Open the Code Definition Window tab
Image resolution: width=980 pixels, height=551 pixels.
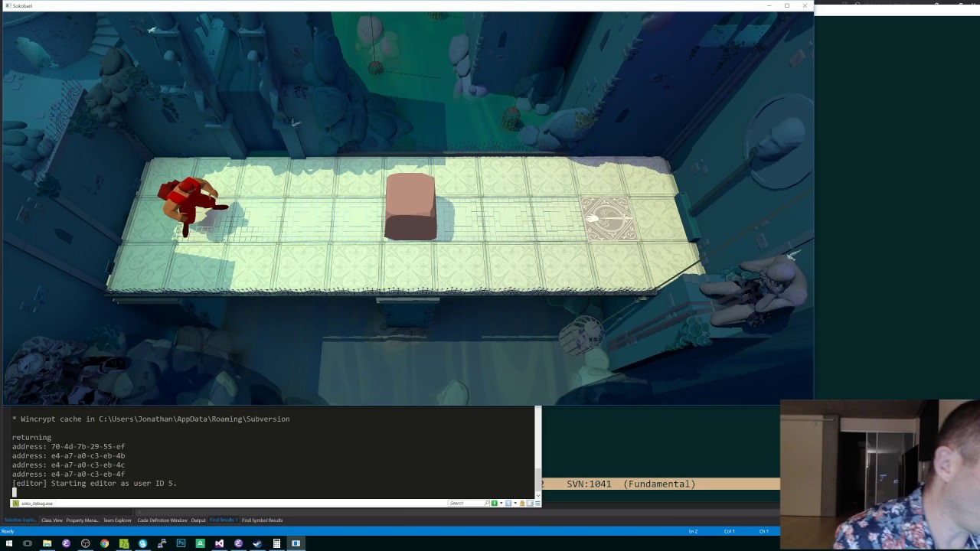[x=162, y=520]
